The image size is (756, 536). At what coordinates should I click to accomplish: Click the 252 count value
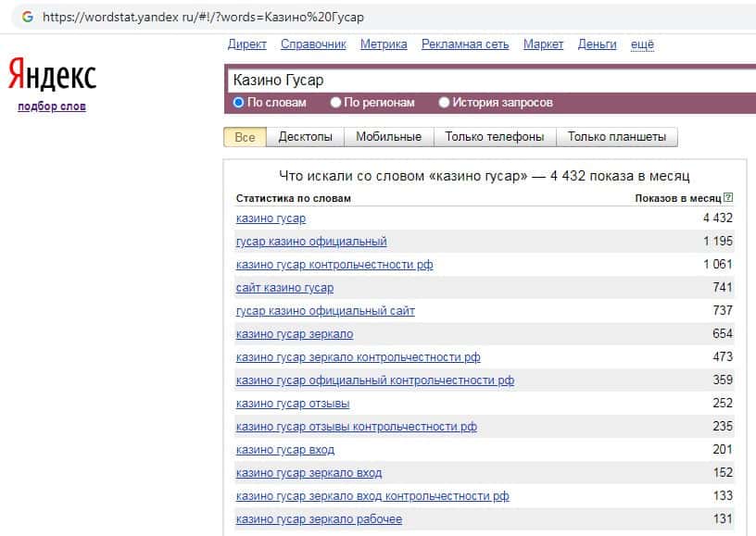tap(723, 403)
